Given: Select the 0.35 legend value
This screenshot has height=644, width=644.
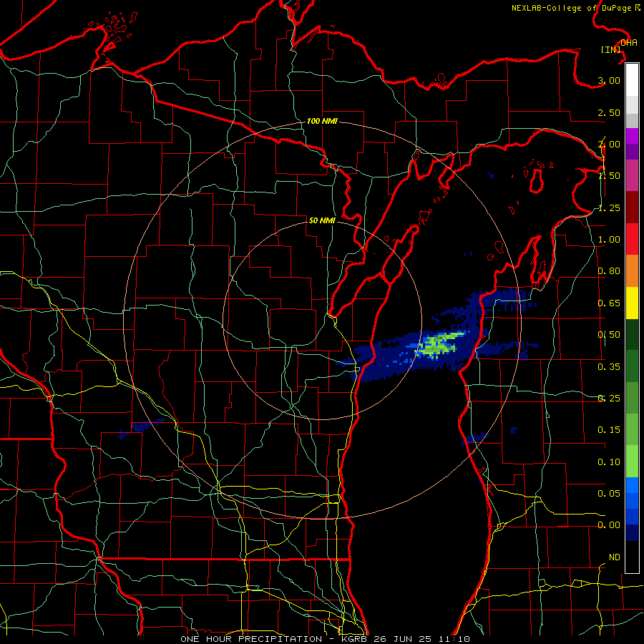Looking at the screenshot, I should click(609, 367).
